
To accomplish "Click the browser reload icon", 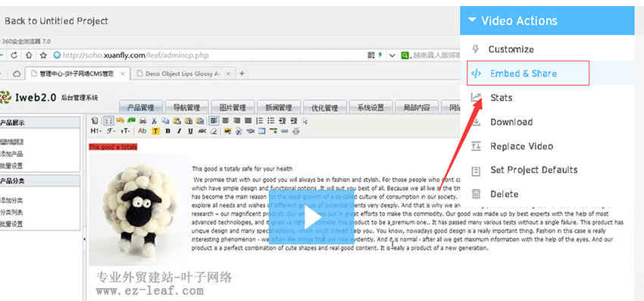I will (14, 55).
